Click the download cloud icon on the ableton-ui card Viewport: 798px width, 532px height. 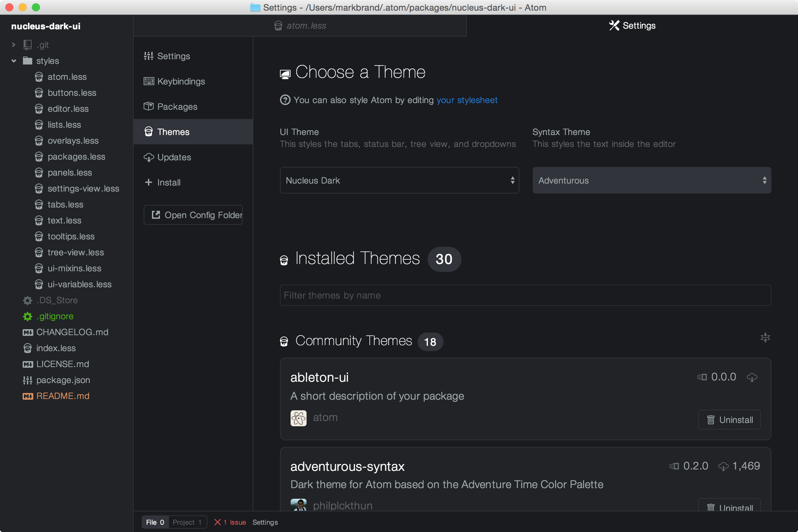[752, 377]
